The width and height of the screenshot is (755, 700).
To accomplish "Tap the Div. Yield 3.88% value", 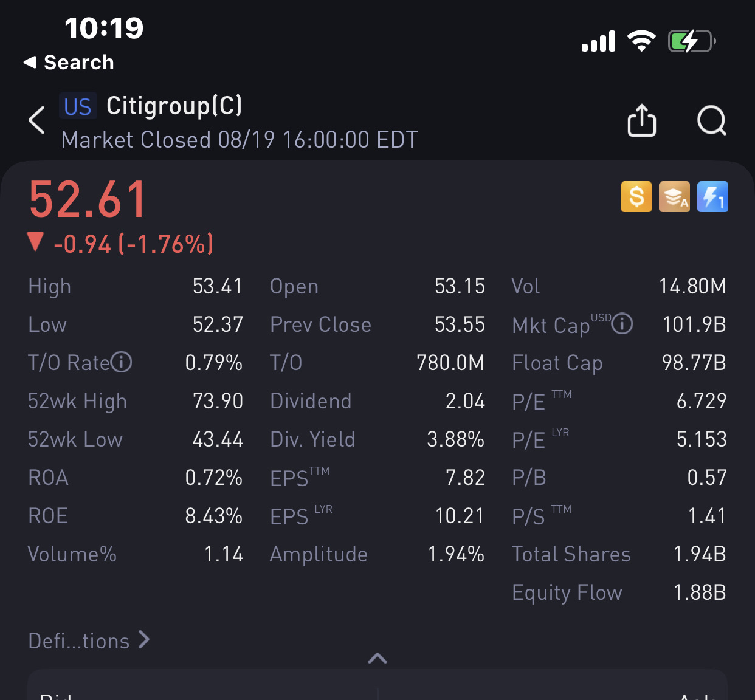I will (455, 439).
